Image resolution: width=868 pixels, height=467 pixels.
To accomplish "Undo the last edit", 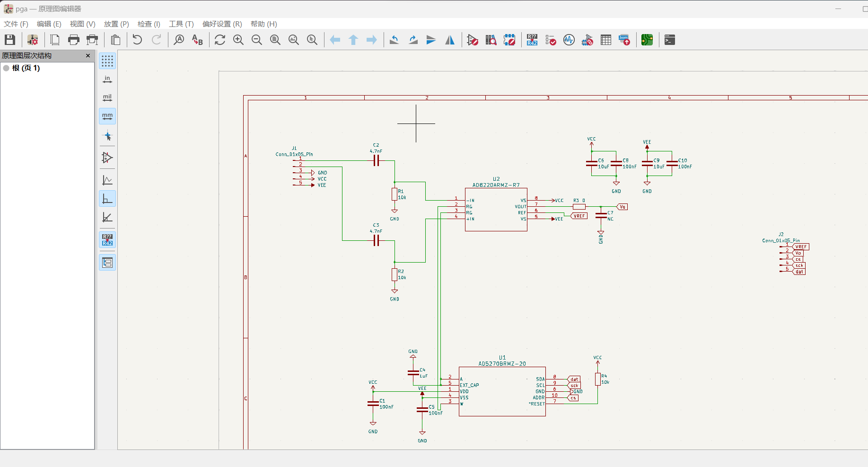I will [x=137, y=40].
